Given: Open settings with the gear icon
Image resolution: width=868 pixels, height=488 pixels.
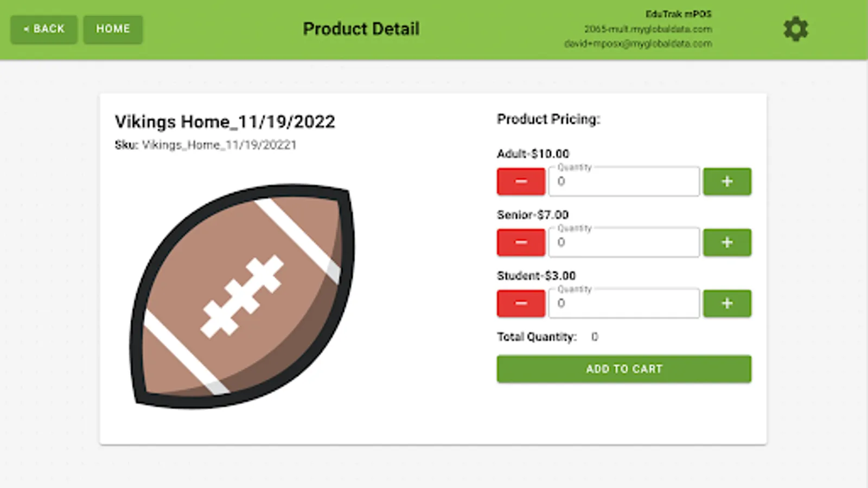Looking at the screenshot, I should [795, 29].
